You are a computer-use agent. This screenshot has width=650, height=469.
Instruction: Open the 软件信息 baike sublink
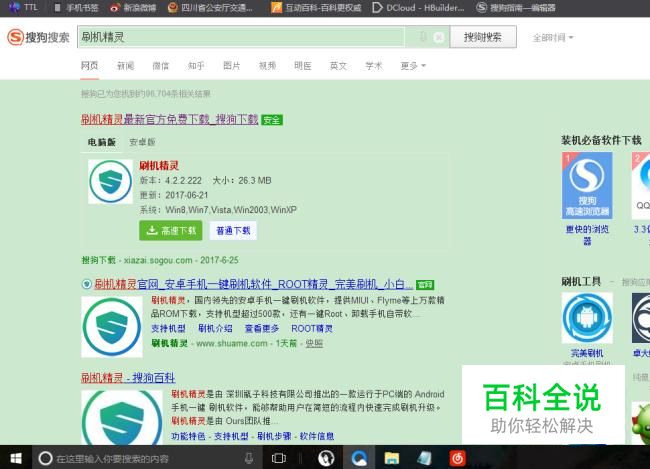coord(317,436)
